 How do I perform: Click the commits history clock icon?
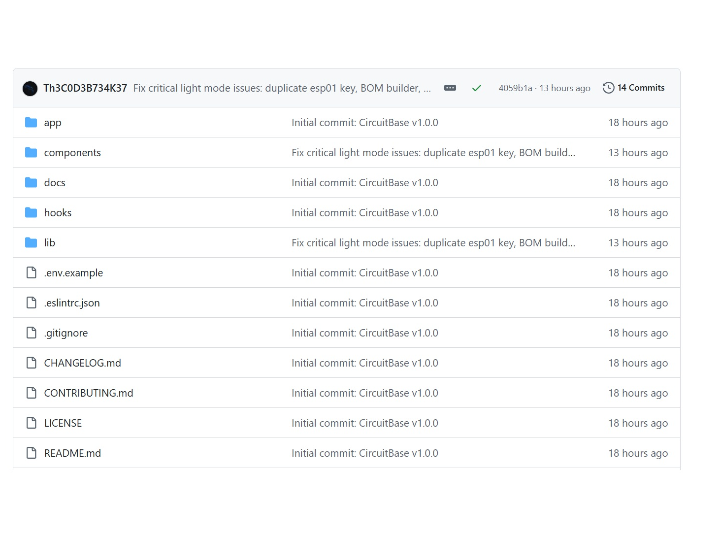coord(608,88)
